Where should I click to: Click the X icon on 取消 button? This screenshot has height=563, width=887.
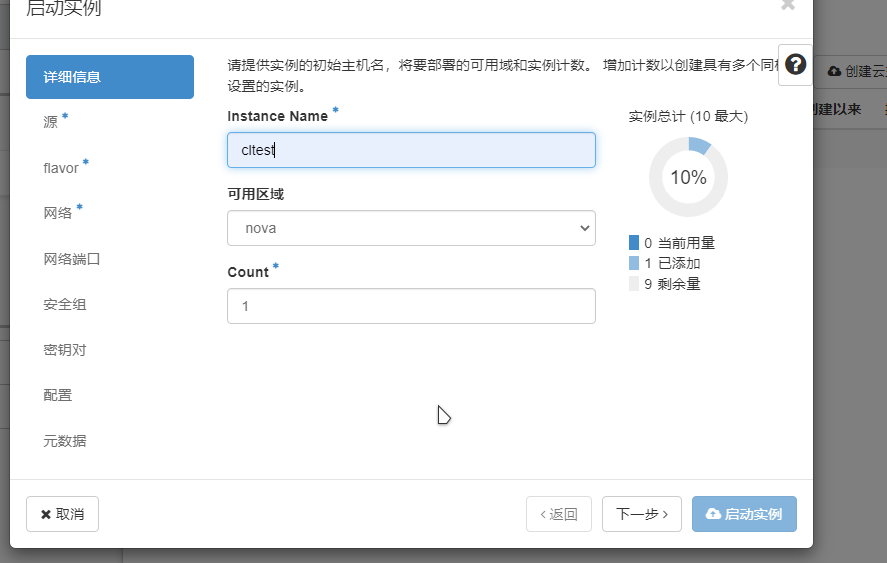46,514
